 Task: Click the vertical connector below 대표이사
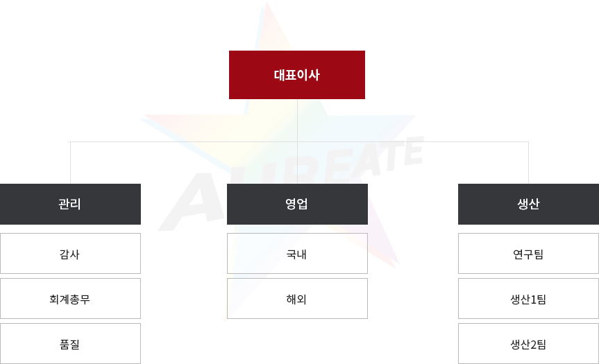coord(297,141)
